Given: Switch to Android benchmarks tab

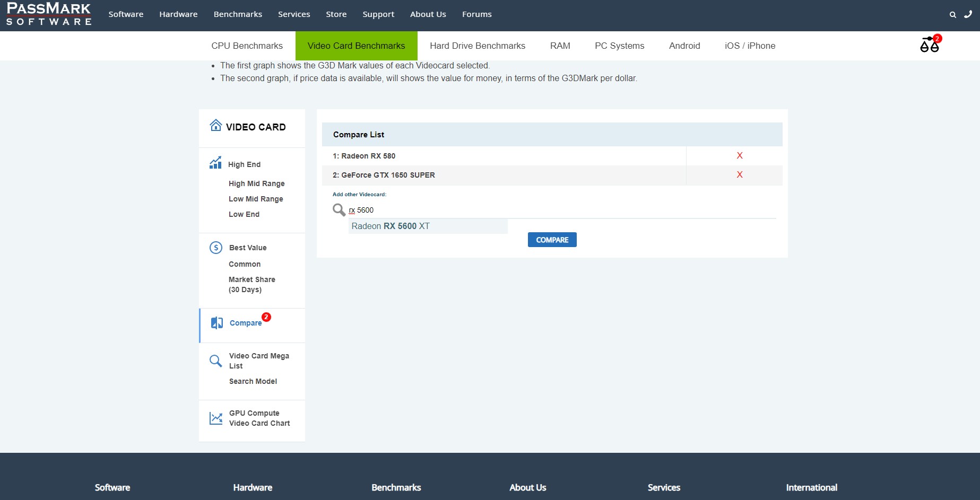Looking at the screenshot, I should 684,46.
